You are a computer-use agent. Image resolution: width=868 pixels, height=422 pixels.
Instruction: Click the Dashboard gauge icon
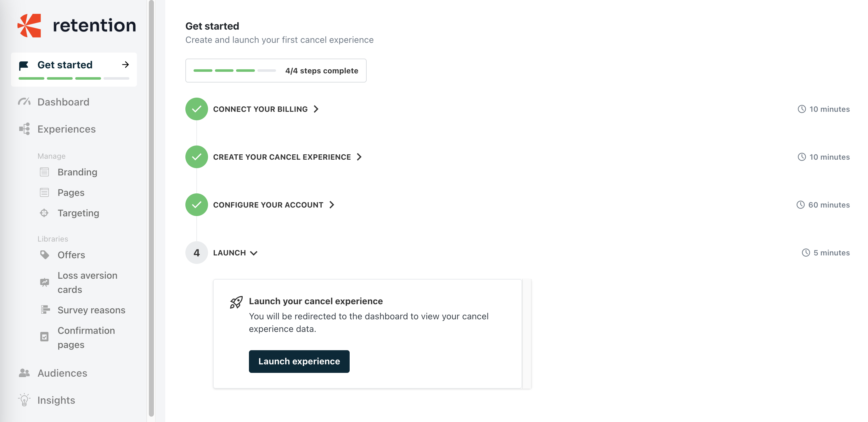(24, 102)
